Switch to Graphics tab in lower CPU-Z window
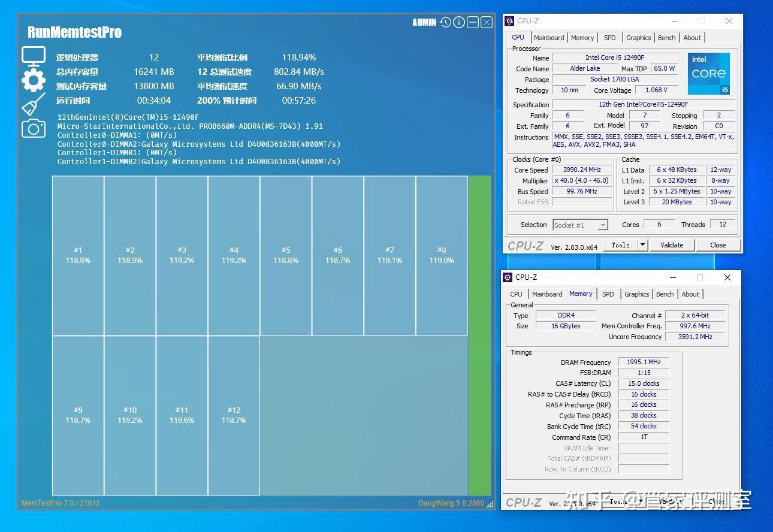The height and width of the screenshot is (532, 773). pyautogui.click(x=637, y=294)
